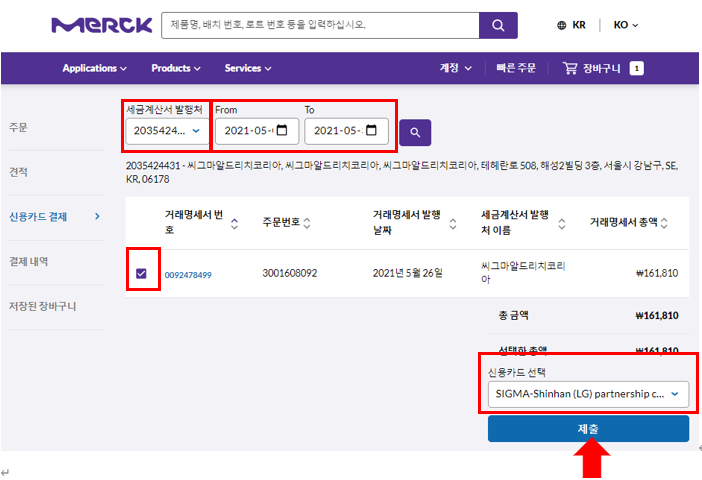The height and width of the screenshot is (480, 702).
Task: Open the Applications menu
Action: pos(95,68)
